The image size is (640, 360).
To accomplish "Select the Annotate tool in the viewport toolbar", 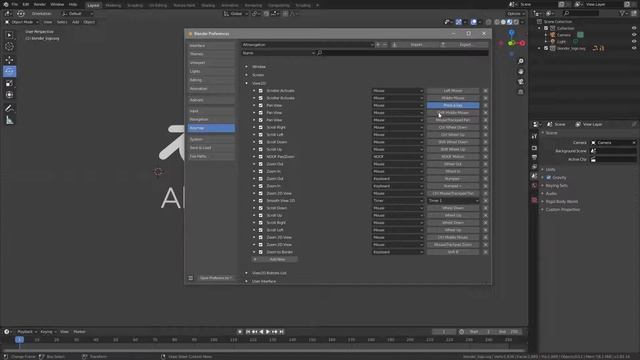I will click(x=9, y=108).
